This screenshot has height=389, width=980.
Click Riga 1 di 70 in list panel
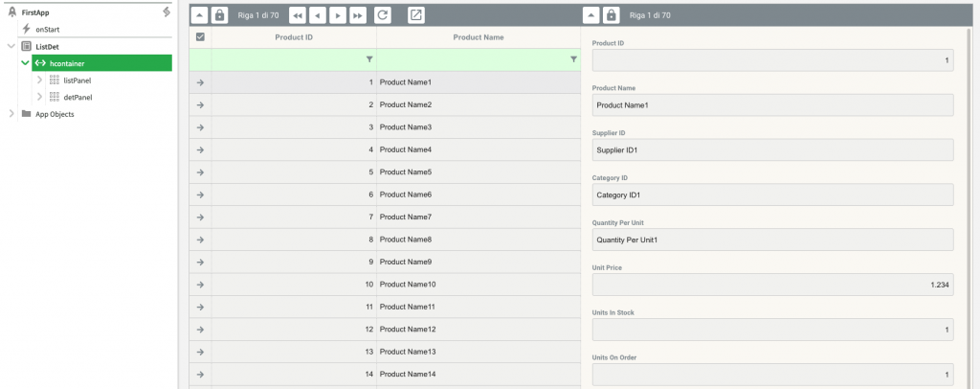tap(258, 15)
